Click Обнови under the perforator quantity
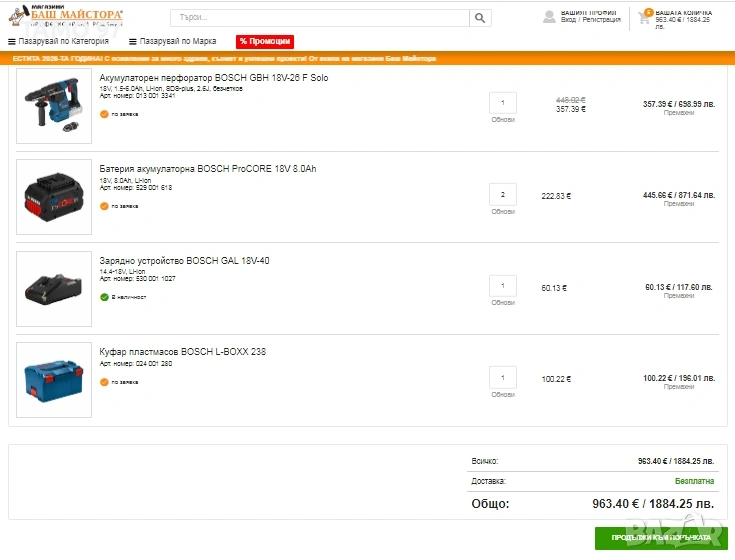The height and width of the screenshot is (560, 735). point(502,121)
